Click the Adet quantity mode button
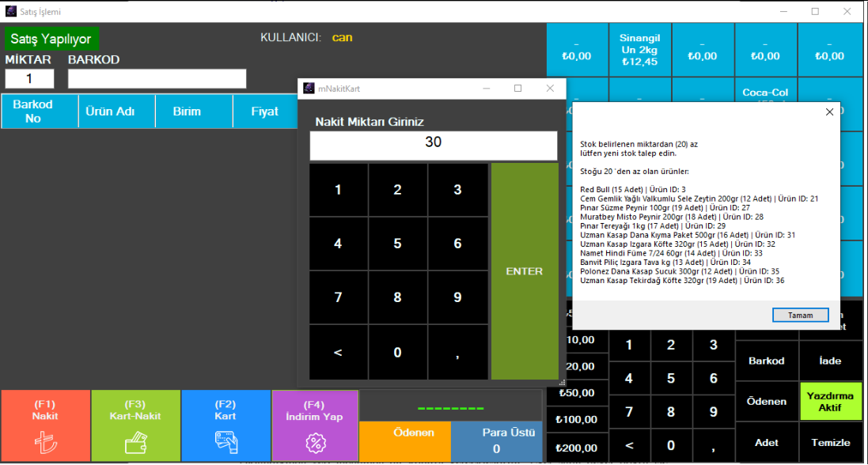 (x=766, y=443)
